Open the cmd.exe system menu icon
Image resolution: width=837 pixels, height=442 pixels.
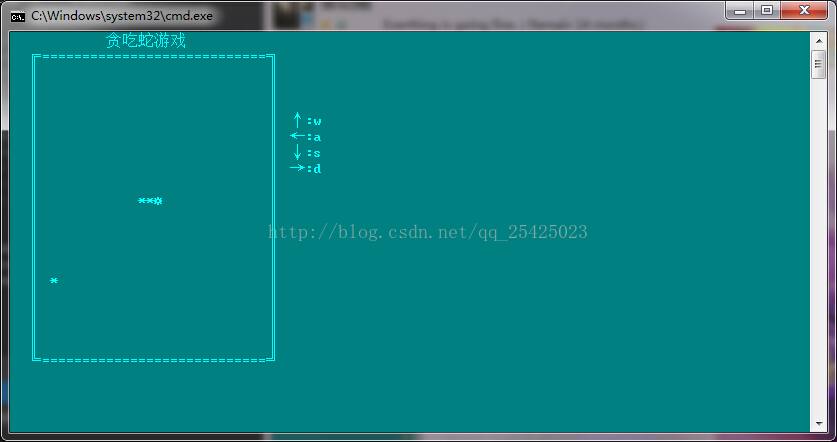tap(18, 17)
